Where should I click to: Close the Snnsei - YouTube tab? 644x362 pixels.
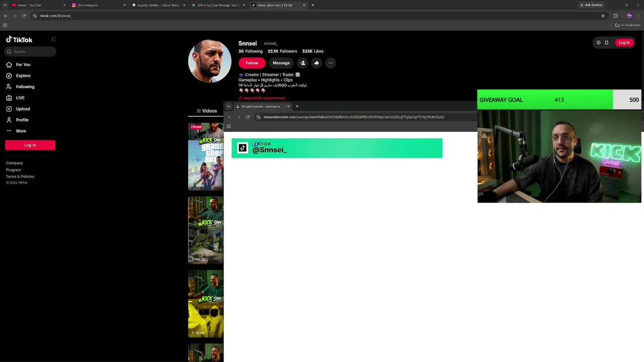(x=64, y=5)
